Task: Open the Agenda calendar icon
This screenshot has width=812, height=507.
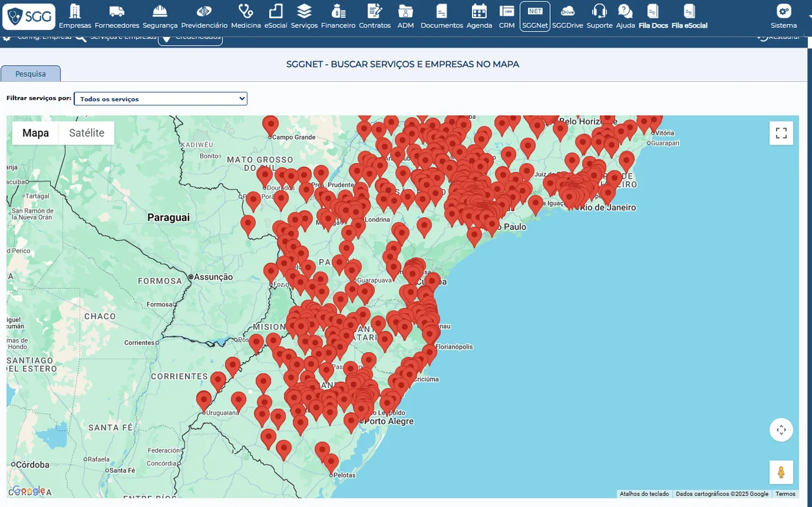Action: (x=479, y=12)
